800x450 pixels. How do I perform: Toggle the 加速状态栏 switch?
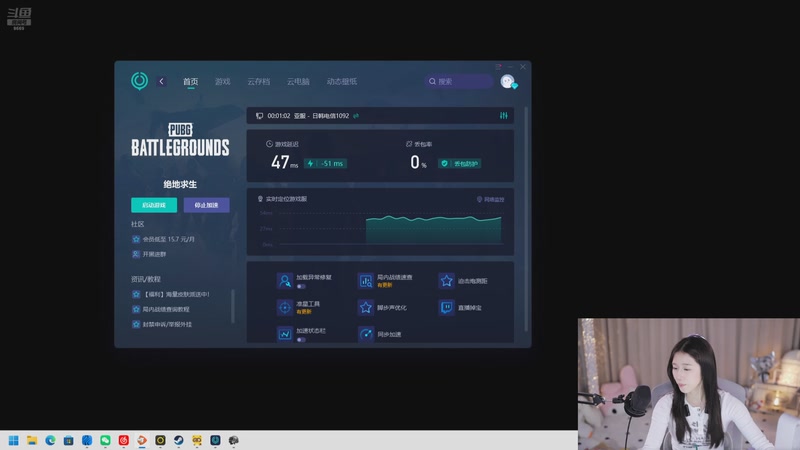[x=301, y=340]
